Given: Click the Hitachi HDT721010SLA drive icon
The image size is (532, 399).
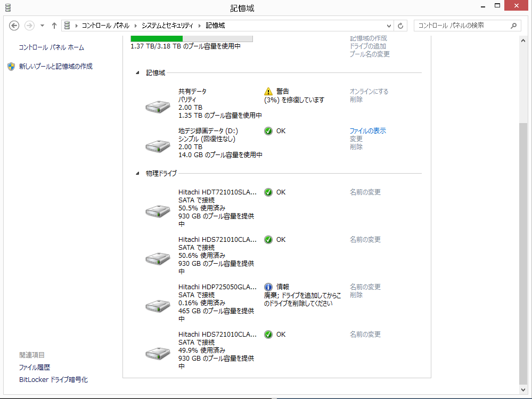Looking at the screenshot, I should point(158,211).
